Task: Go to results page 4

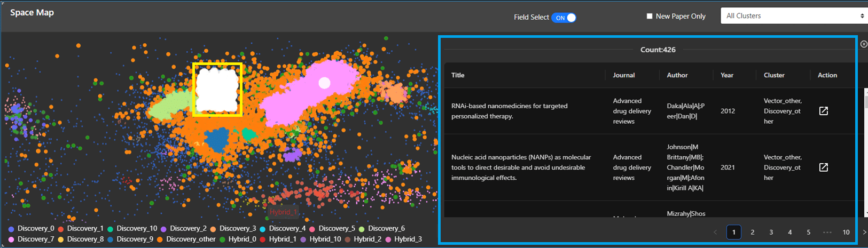Action: (790, 232)
